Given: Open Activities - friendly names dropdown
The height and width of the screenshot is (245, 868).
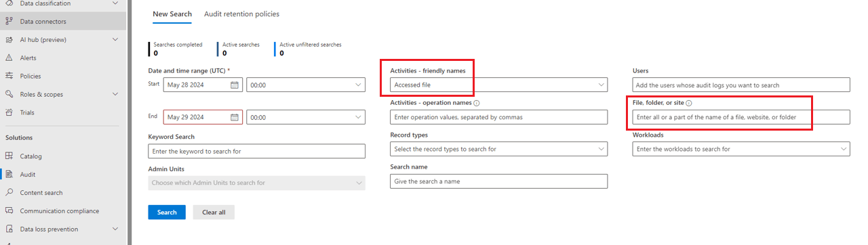Looking at the screenshot, I should (498, 85).
